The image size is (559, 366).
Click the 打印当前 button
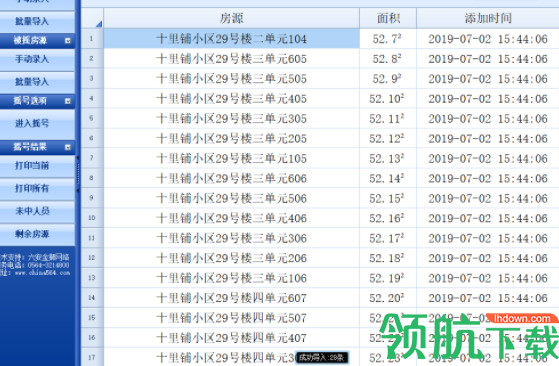point(37,166)
